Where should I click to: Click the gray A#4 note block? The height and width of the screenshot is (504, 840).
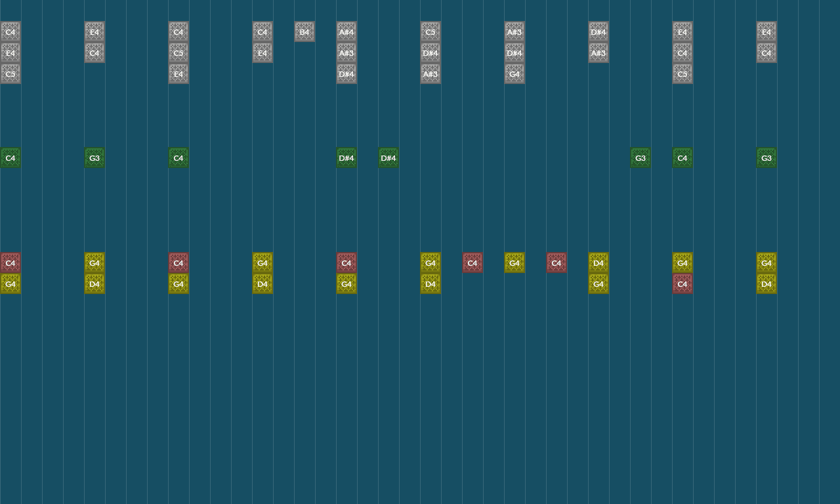point(346,31)
